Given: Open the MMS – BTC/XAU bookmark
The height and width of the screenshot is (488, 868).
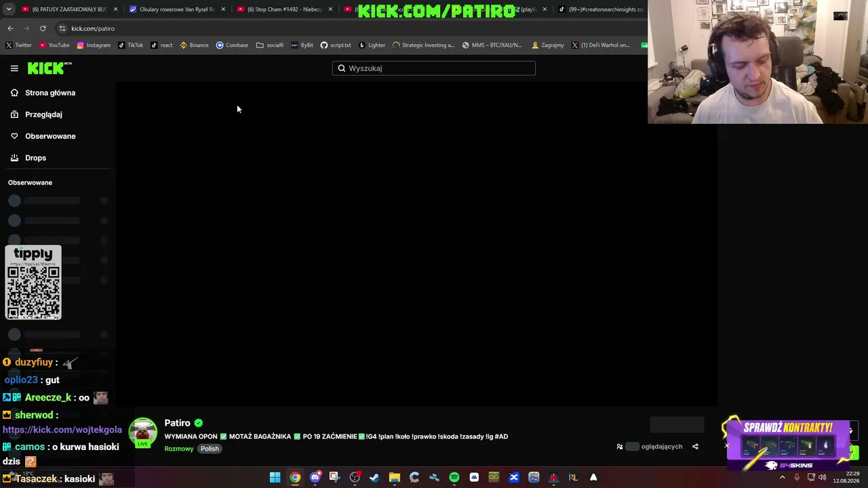Looking at the screenshot, I should 492,45.
